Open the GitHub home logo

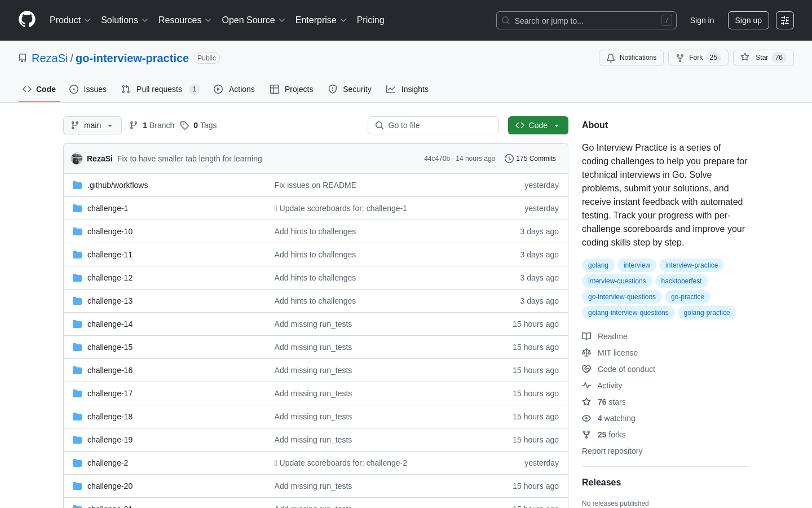pos(27,20)
